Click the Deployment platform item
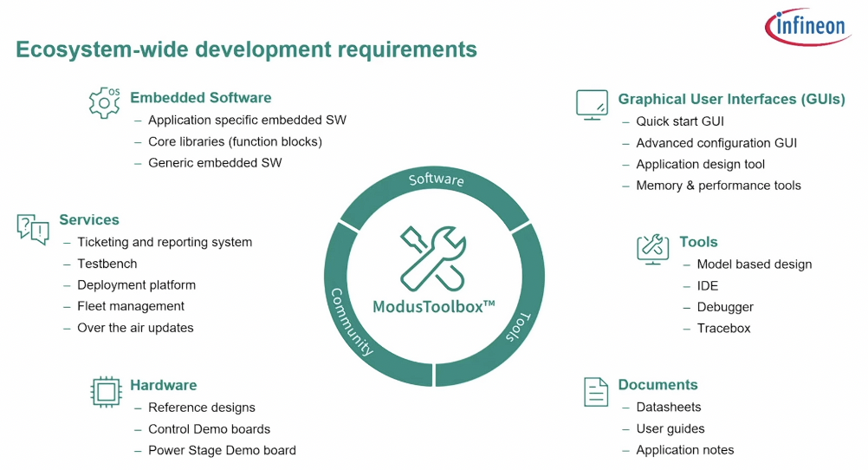This screenshot has width=868, height=470. 136,285
